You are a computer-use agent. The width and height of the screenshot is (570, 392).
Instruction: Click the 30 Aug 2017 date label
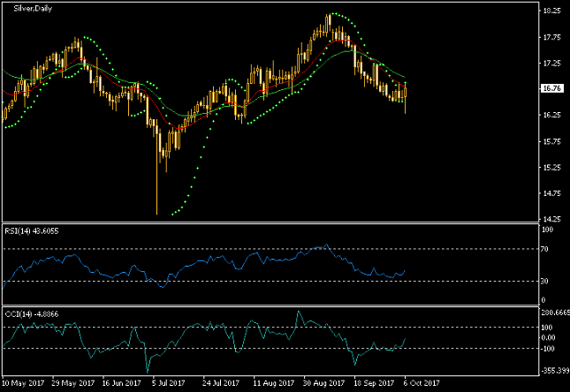point(324,383)
